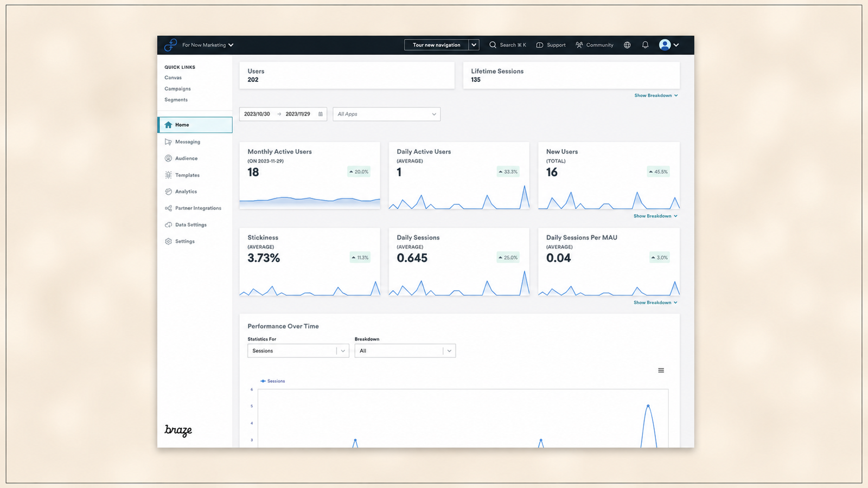The width and height of the screenshot is (868, 488).
Task: Expand Show Breakdown under Lifetime Sessions
Action: (x=656, y=95)
